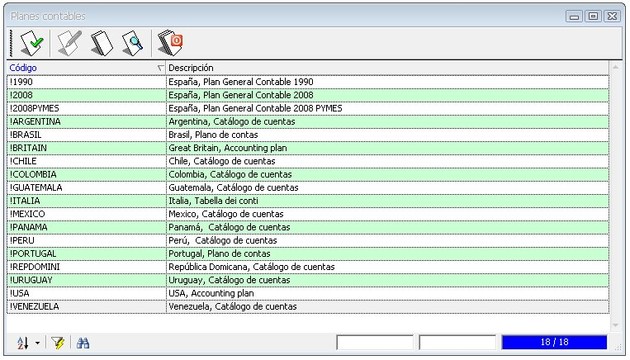Viewport: 630px width, 360px height.
Task: Select the !URUGUAY code cell
Action: pos(86,280)
